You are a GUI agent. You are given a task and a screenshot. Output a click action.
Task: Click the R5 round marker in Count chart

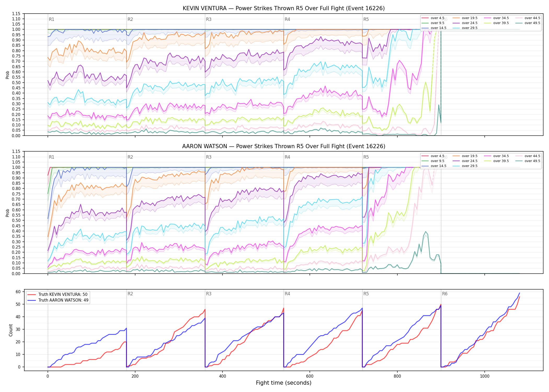[x=366, y=294]
